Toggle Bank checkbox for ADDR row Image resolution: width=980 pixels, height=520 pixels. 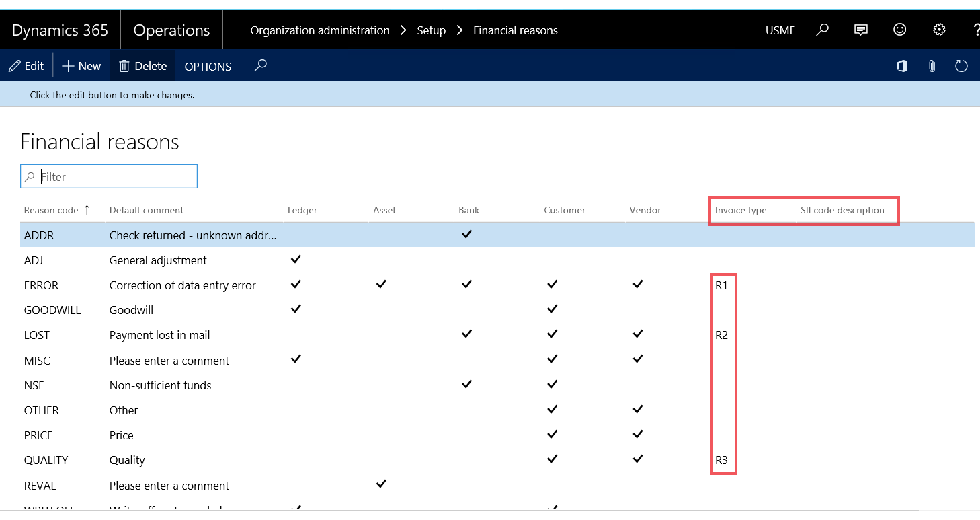point(466,234)
